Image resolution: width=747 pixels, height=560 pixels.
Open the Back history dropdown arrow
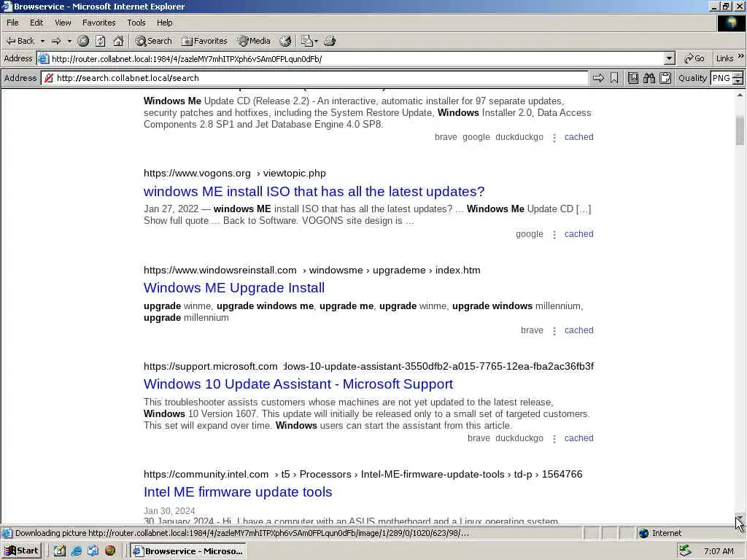42,41
